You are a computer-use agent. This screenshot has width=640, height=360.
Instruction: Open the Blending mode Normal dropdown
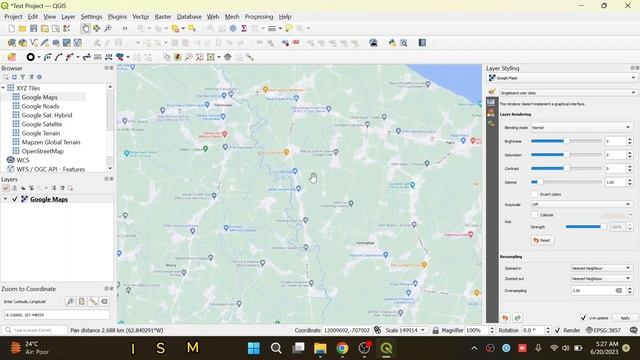(x=581, y=128)
